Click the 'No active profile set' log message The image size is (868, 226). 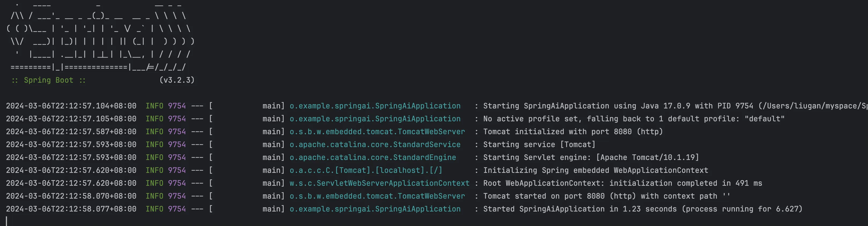[633, 119]
